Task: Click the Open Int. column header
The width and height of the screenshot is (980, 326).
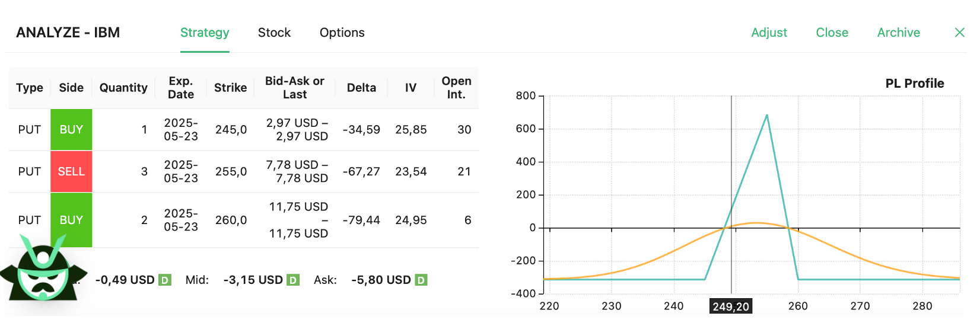Action: 456,88
